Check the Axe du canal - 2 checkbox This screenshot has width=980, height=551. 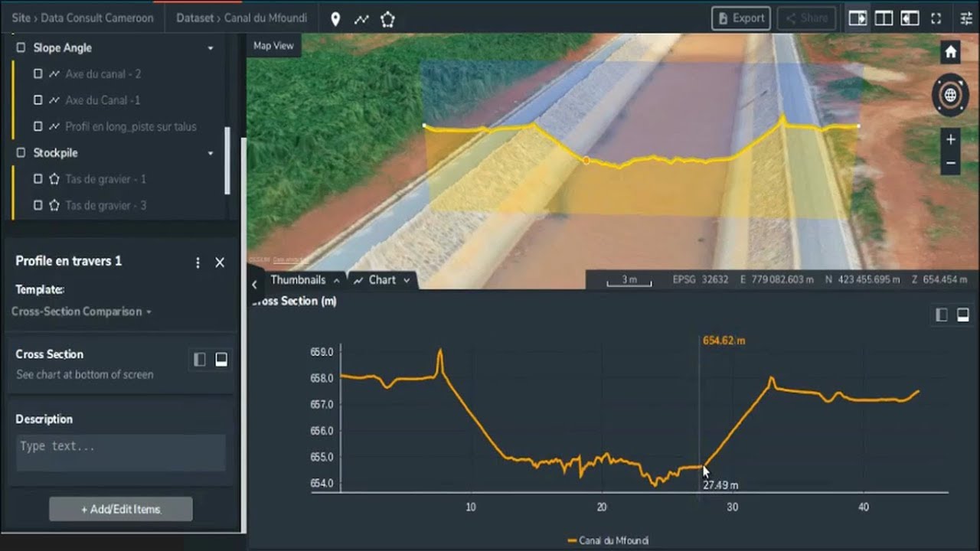click(x=38, y=74)
